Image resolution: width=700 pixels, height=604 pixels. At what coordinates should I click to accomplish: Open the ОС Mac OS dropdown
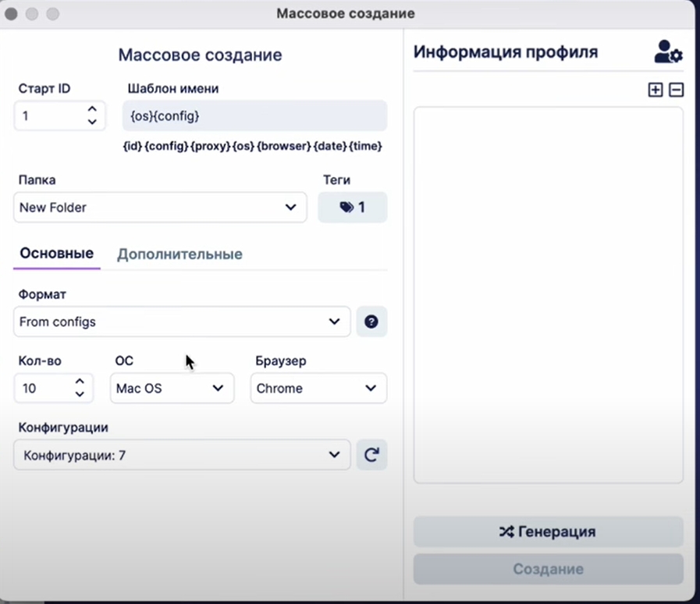point(172,388)
